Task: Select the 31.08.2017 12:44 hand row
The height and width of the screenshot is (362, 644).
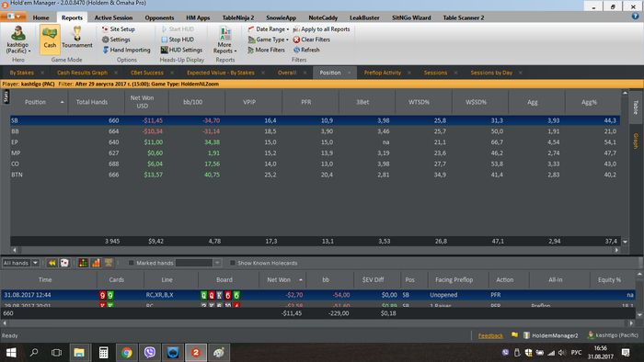Action: 318,295
